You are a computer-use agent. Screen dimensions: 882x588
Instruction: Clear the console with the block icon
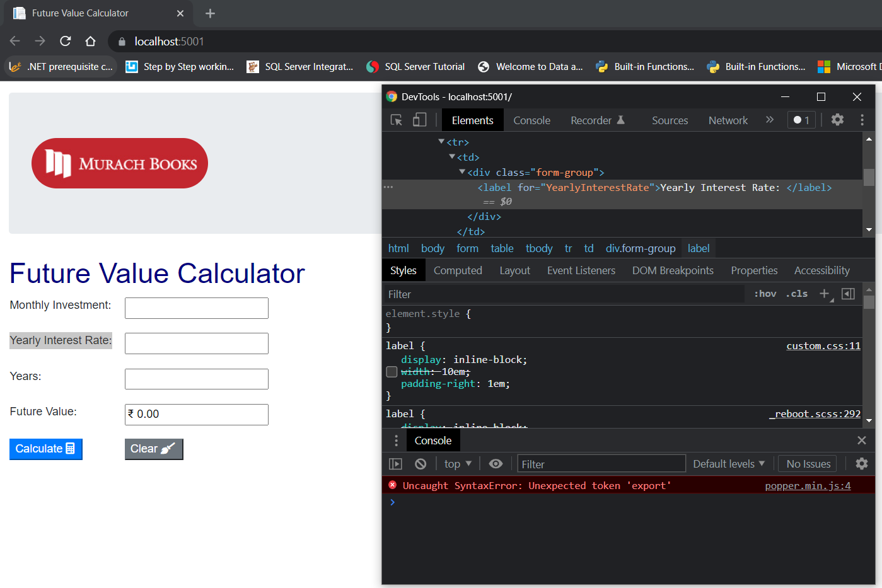pos(421,464)
